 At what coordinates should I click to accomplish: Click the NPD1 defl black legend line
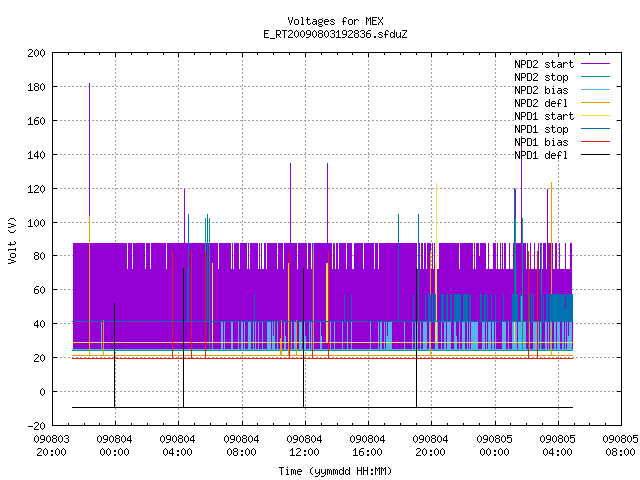click(x=596, y=155)
